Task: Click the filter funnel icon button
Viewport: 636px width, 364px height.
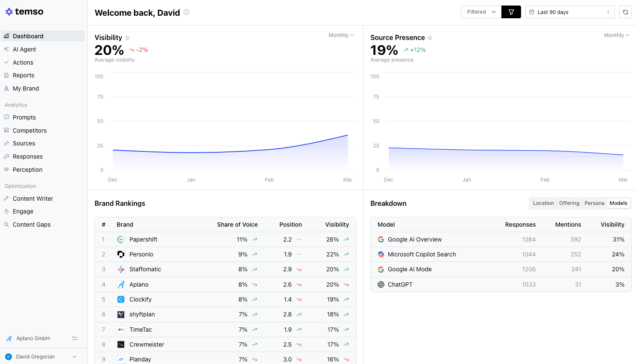Action: click(511, 12)
